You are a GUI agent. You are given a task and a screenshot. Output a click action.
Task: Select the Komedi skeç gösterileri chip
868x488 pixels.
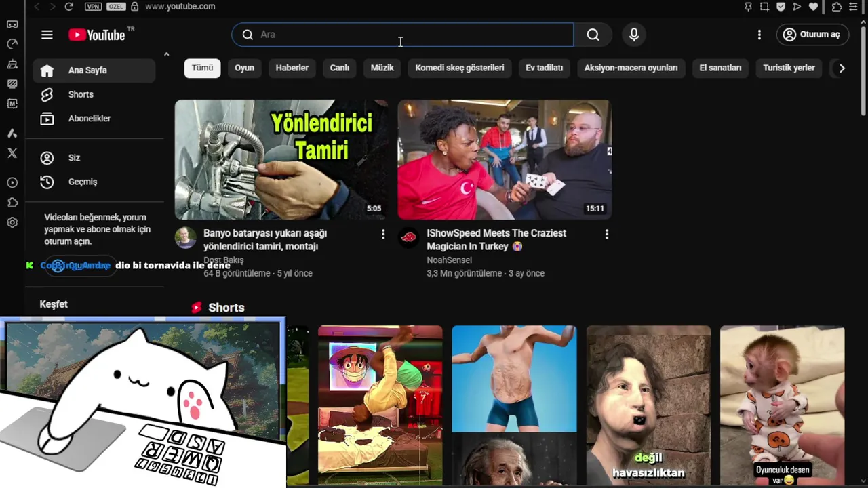click(460, 68)
